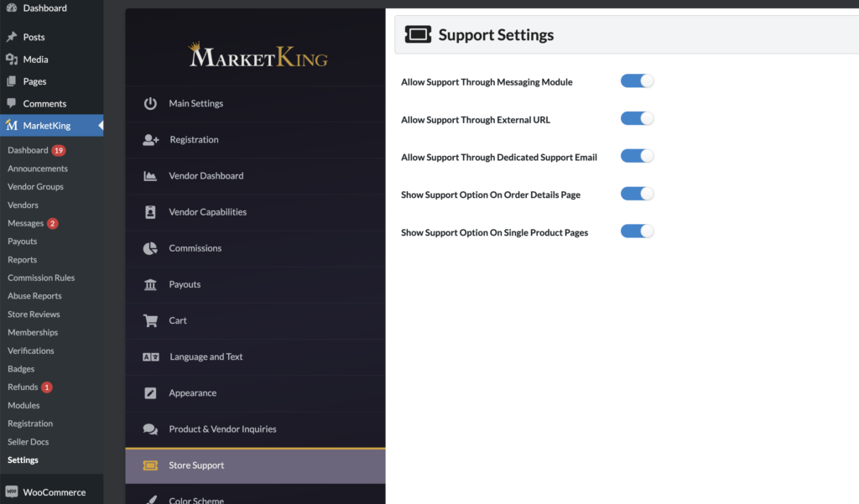This screenshot has height=504, width=859.
Task: Click the Posts pushpin icon
Action: coord(12,37)
